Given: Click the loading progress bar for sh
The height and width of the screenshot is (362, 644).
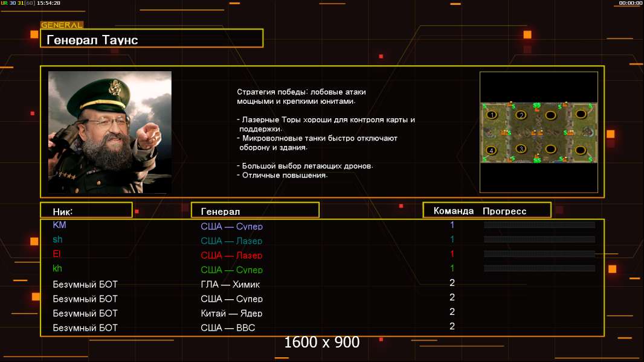Looking at the screenshot, I should [x=539, y=239].
